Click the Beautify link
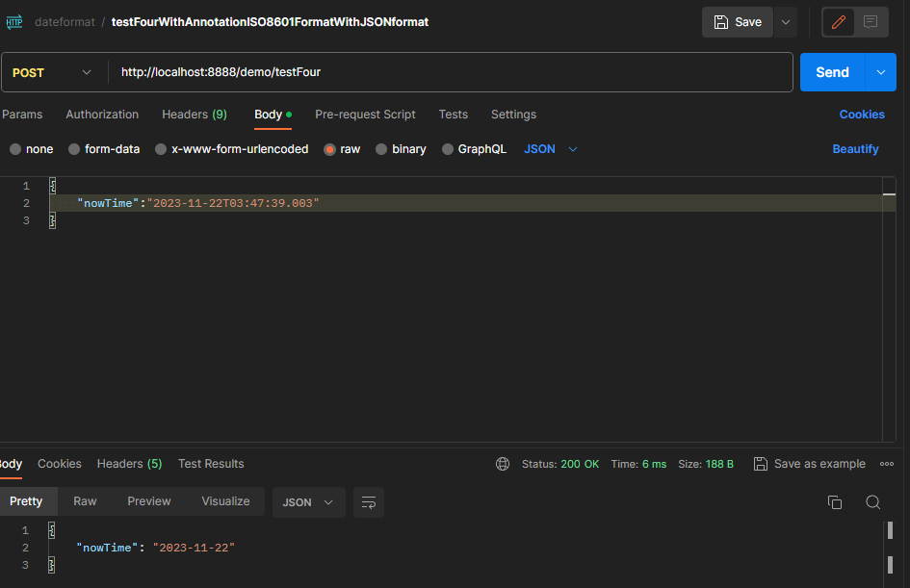This screenshot has width=910, height=588. 855,149
